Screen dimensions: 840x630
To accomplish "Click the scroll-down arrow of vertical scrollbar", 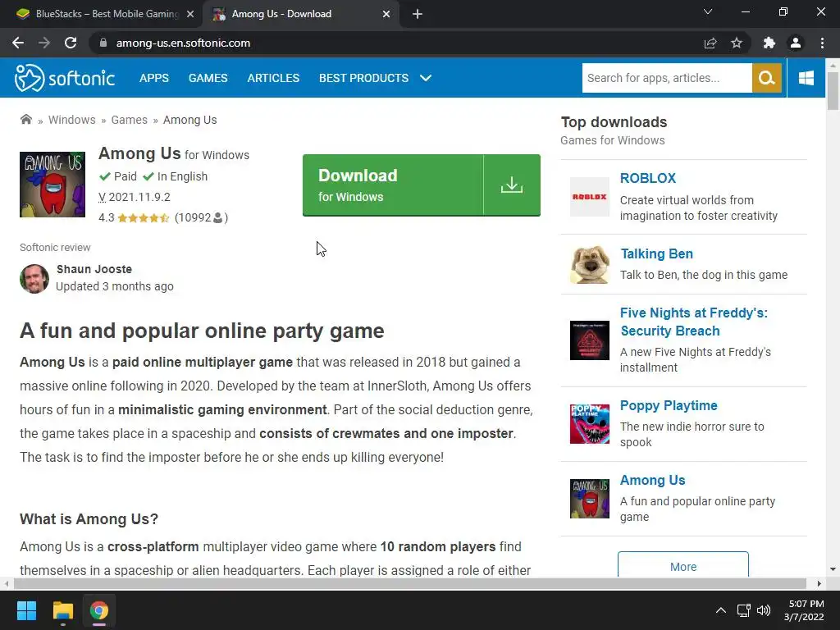I will coord(833,569).
